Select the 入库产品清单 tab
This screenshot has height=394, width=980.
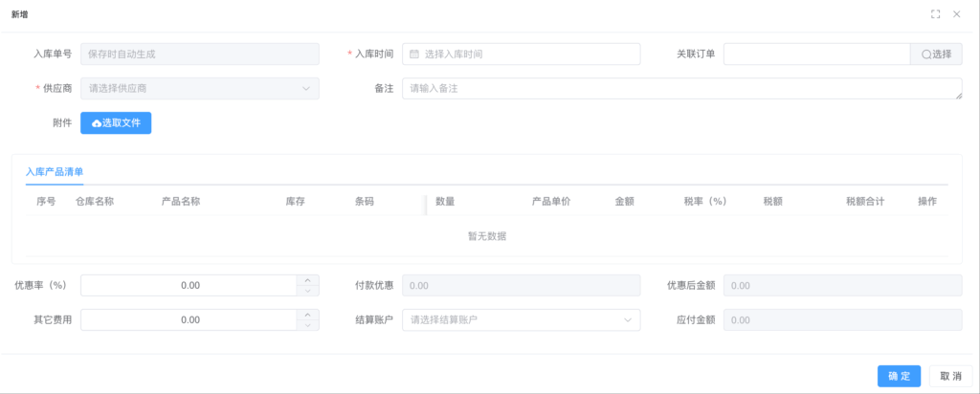click(x=55, y=172)
